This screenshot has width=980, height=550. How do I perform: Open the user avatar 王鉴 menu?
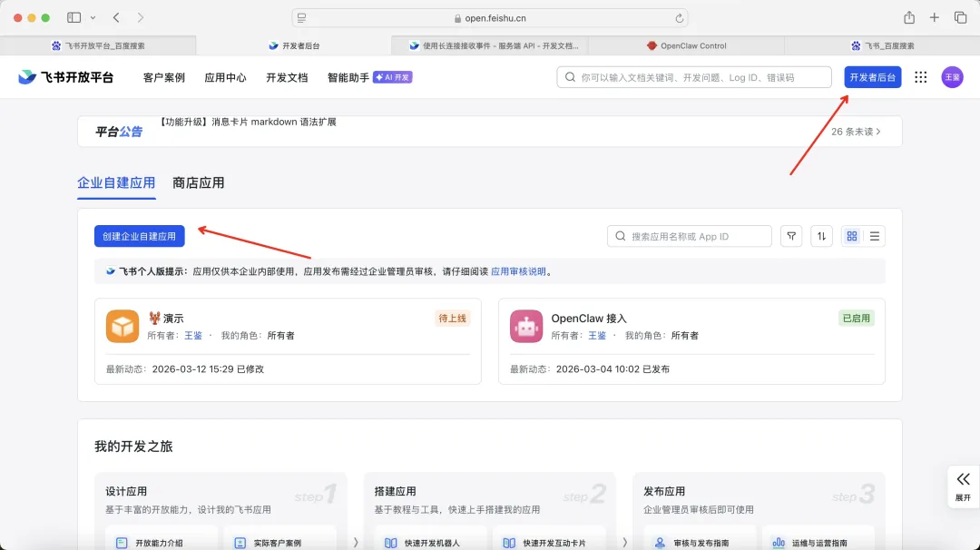952,77
